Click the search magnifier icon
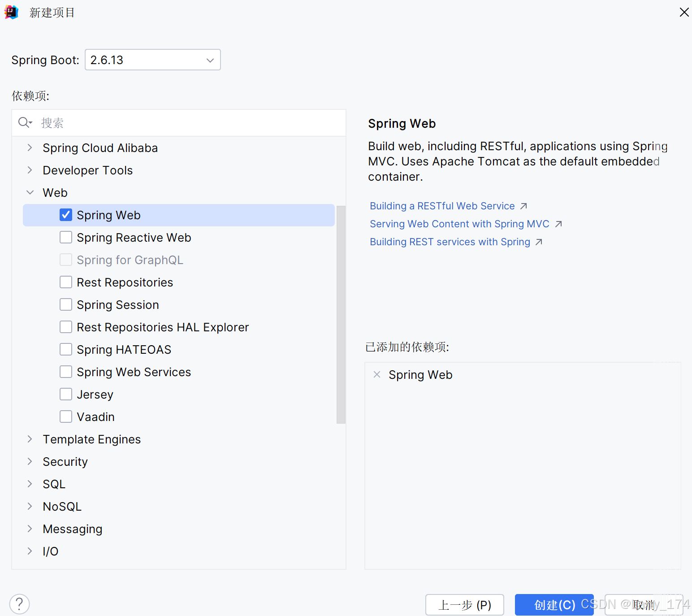Image resolution: width=692 pixels, height=616 pixels. coord(25,122)
